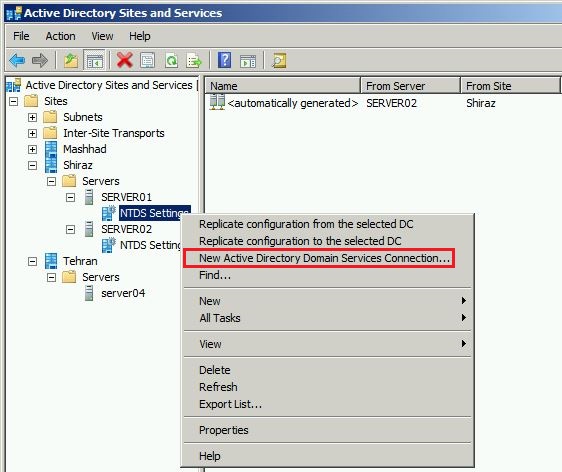Click the From Server column header
This screenshot has height=472, width=562.
410,86
